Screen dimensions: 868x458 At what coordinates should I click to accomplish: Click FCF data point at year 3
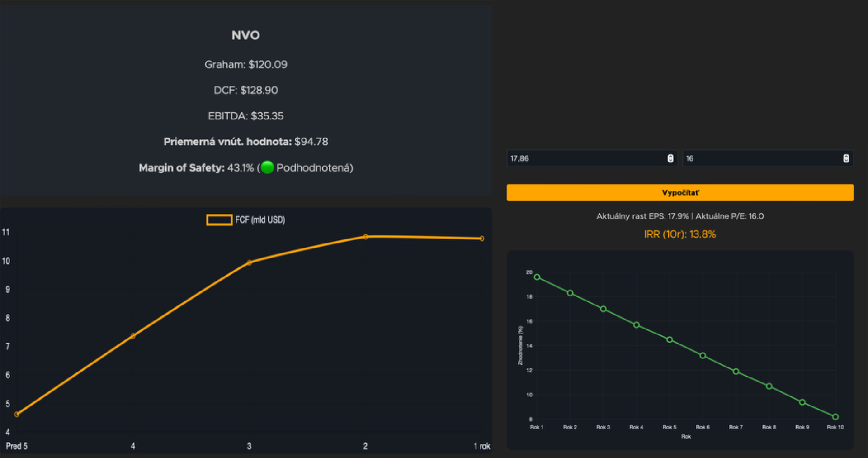249,262
